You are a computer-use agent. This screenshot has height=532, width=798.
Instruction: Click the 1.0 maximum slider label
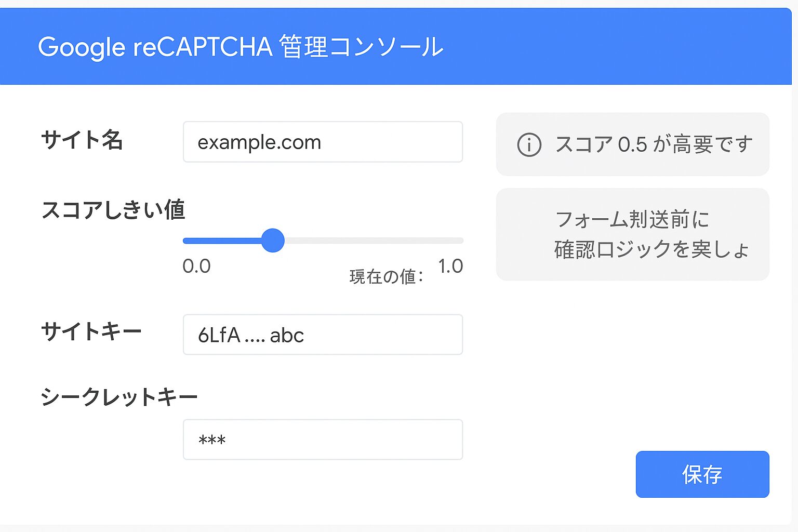click(450, 266)
